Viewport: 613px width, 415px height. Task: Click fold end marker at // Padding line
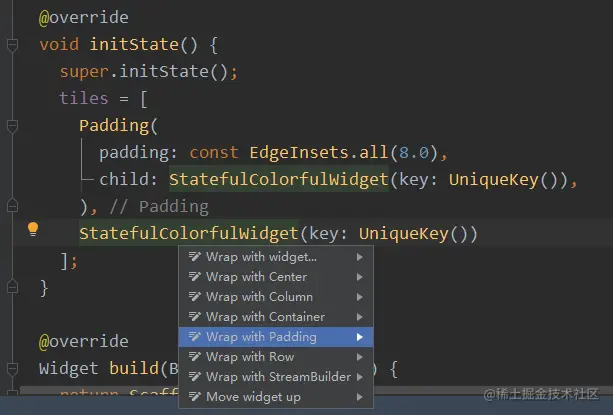tap(13, 206)
